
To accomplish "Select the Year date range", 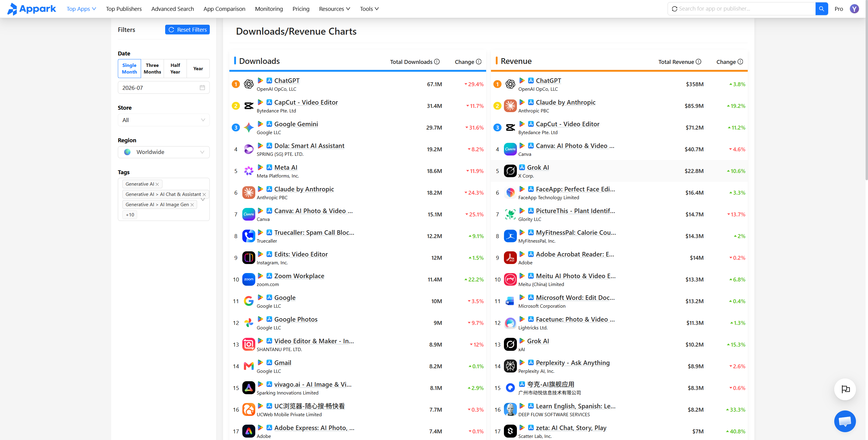I will click(198, 68).
